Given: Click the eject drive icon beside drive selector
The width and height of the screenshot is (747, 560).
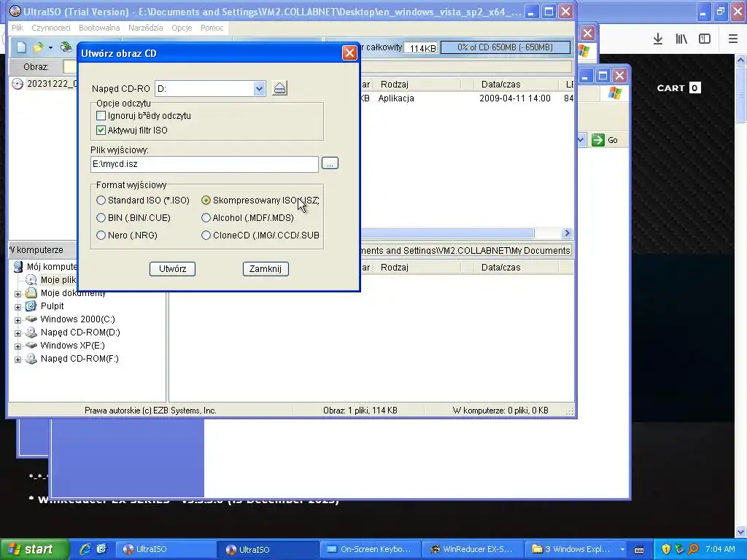Looking at the screenshot, I should pyautogui.click(x=279, y=88).
